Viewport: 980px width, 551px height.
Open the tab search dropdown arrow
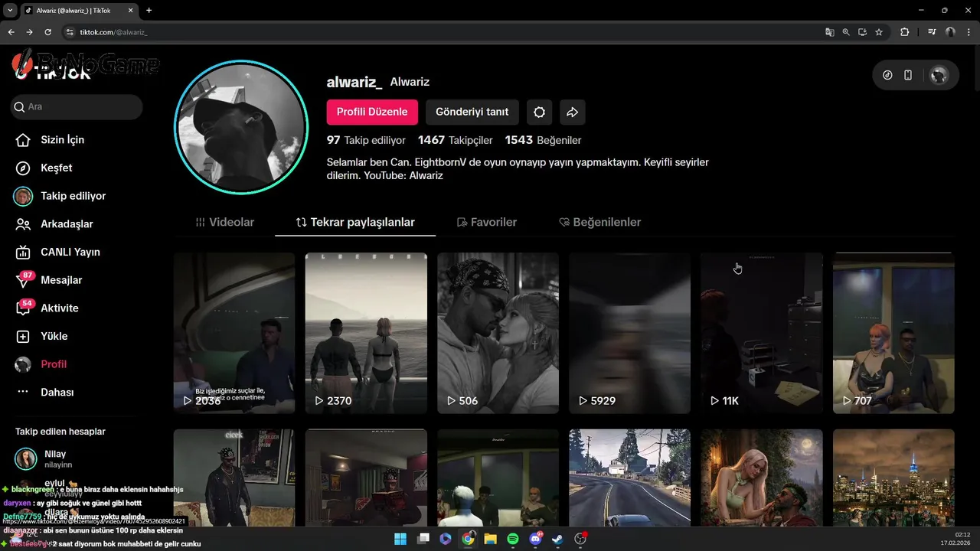coord(10,11)
